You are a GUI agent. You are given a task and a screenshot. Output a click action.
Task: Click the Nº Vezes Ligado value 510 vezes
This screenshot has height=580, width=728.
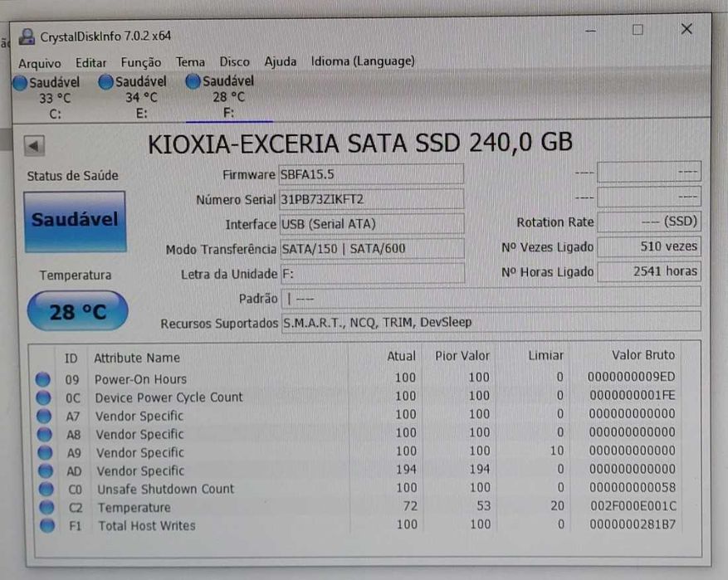pyautogui.click(x=649, y=246)
